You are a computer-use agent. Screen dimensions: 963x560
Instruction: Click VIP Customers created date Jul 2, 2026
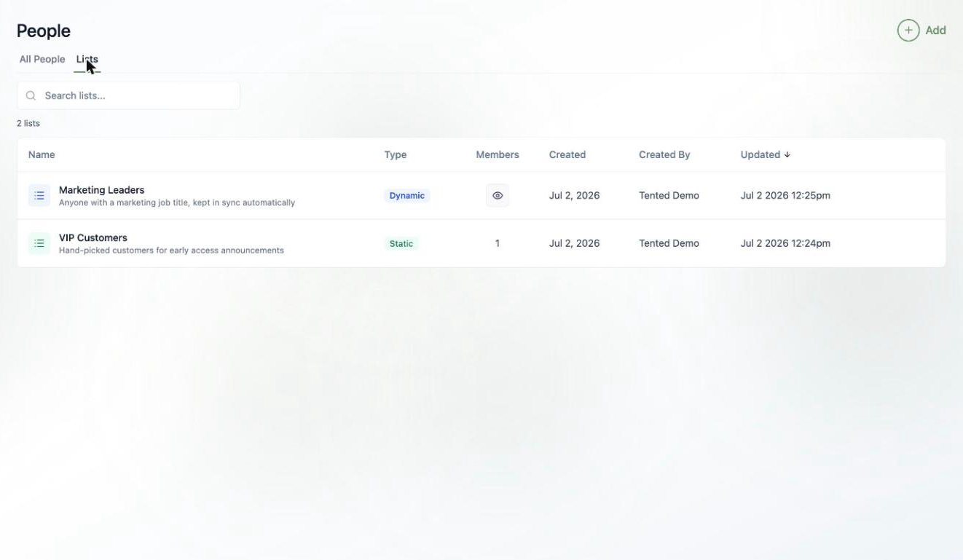(575, 243)
